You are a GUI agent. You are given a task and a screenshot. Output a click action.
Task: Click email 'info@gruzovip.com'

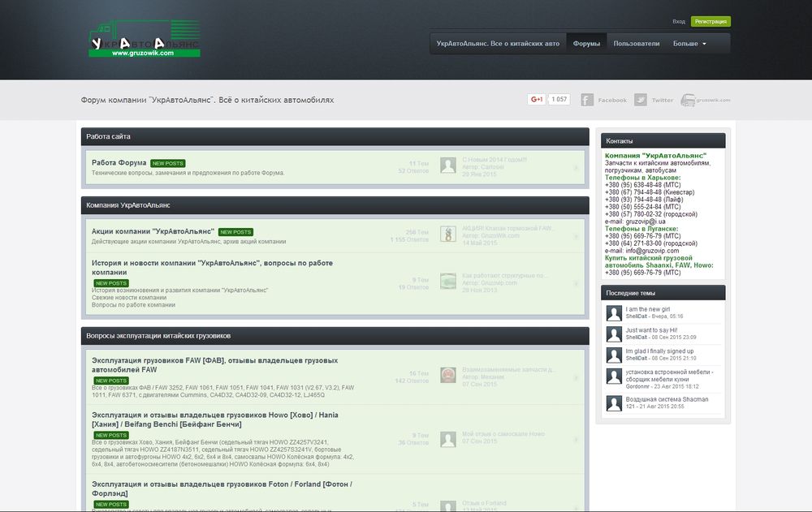[652, 251]
